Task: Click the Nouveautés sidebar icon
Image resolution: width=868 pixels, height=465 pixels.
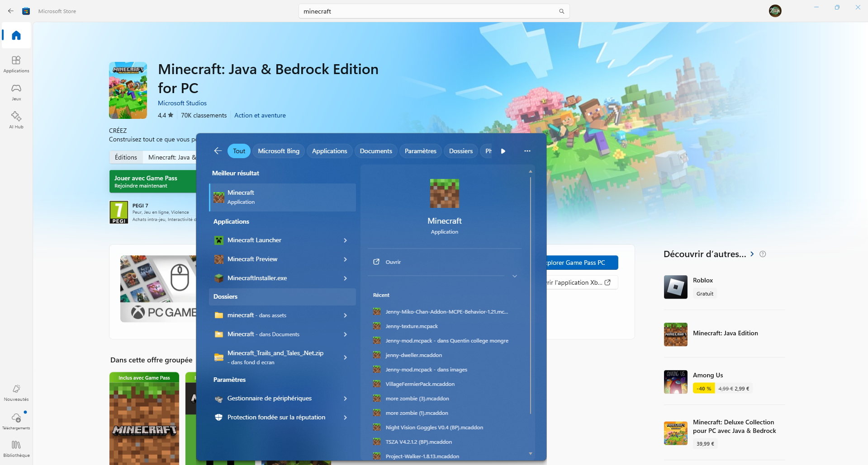Action: [16, 392]
